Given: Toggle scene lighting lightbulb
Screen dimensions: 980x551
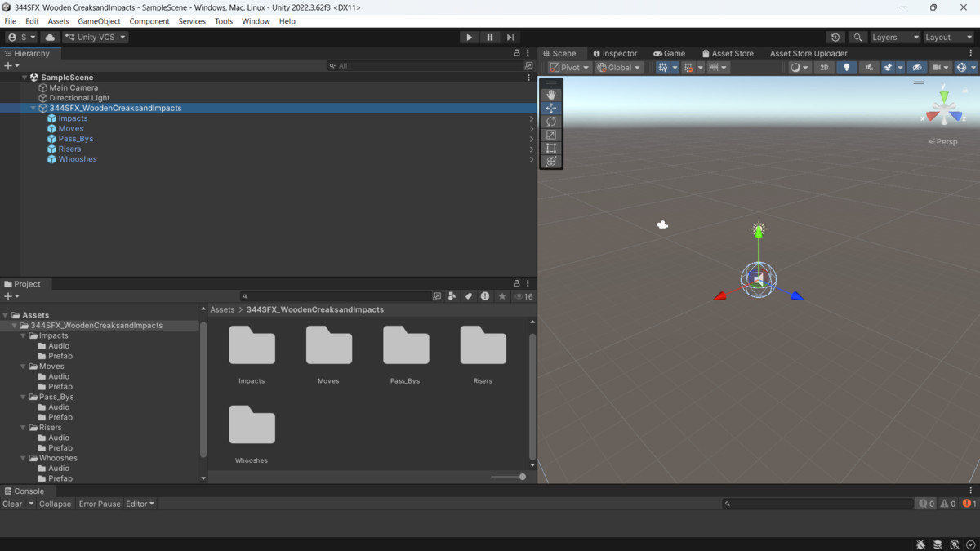Looking at the screenshot, I should tap(846, 68).
